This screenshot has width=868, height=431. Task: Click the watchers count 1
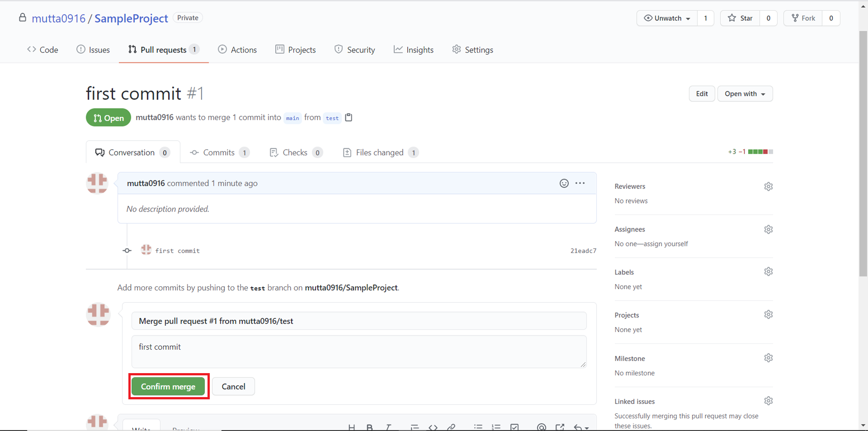706,18
